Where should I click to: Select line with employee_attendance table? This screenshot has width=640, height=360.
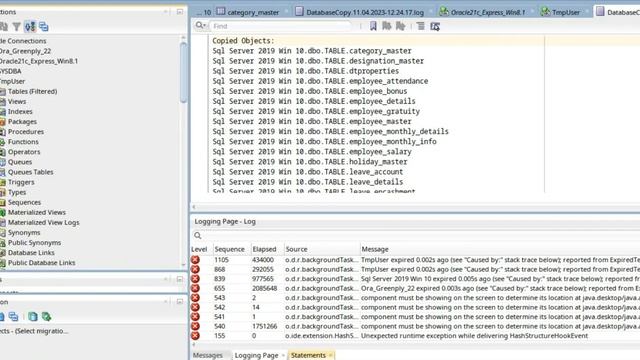coord(320,81)
